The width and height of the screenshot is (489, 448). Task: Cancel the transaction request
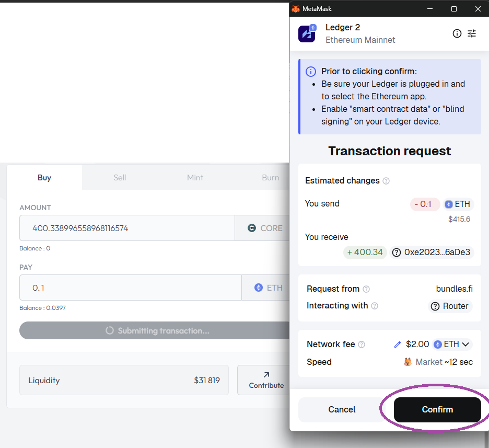[x=342, y=409]
